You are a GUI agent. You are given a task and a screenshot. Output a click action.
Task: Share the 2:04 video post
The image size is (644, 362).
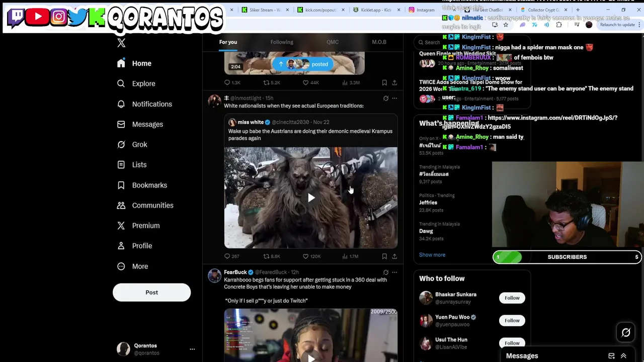(394, 82)
